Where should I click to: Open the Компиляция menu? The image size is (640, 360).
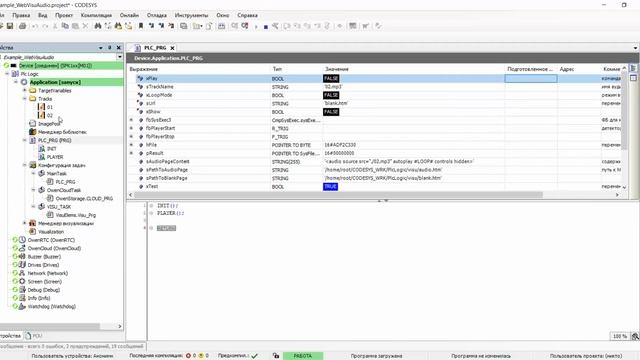96,15
